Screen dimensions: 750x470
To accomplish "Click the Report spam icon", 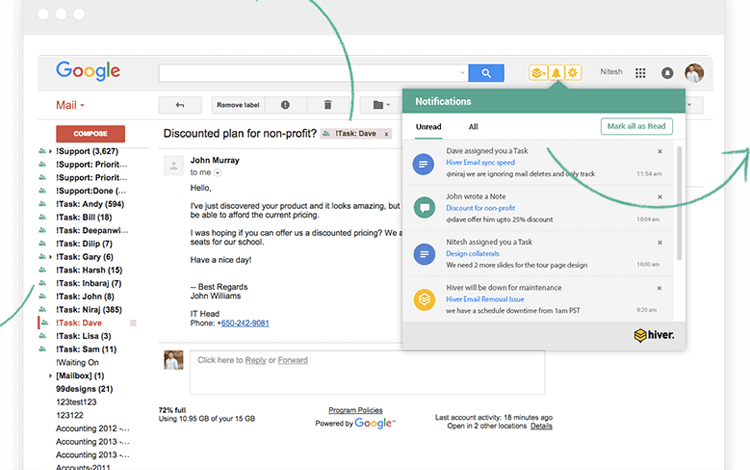I will 285,105.
